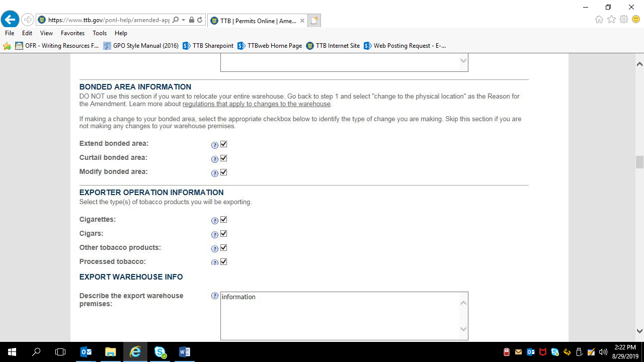Open Web Posting Request favorite
The image size is (644, 362).
[x=405, y=46]
